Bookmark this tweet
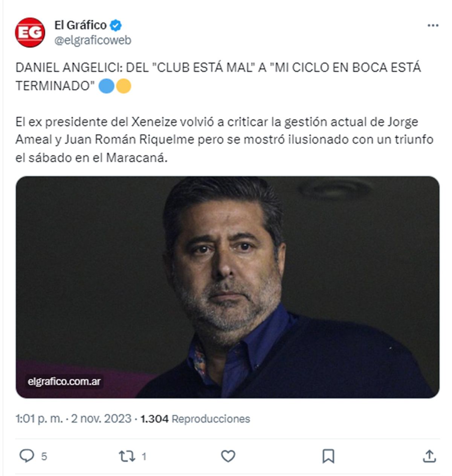Screen dimensions: 452x476 coord(328,456)
